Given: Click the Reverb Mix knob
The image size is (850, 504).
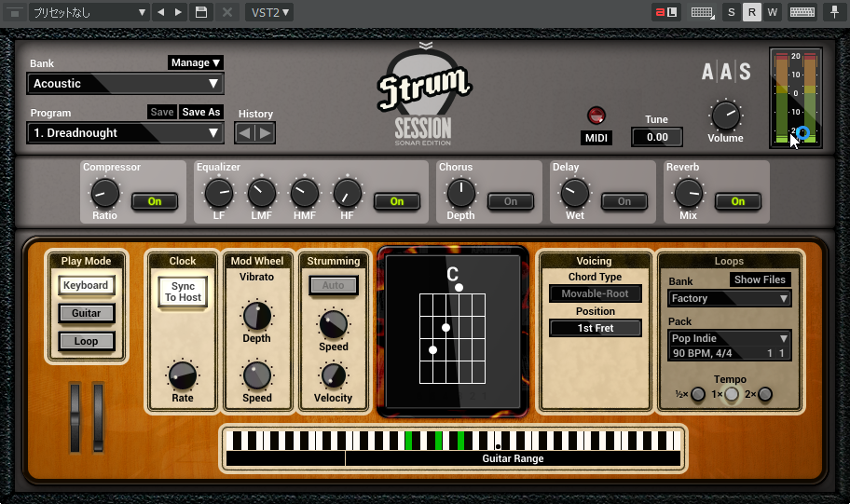Looking at the screenshot, I should (689, 194).
